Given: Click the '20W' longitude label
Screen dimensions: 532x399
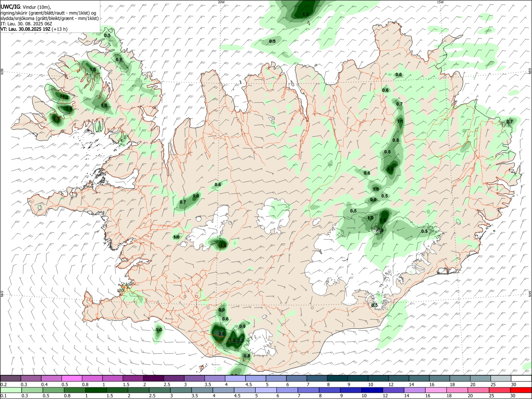Looking at the screenshot, I should pos(221,2).
